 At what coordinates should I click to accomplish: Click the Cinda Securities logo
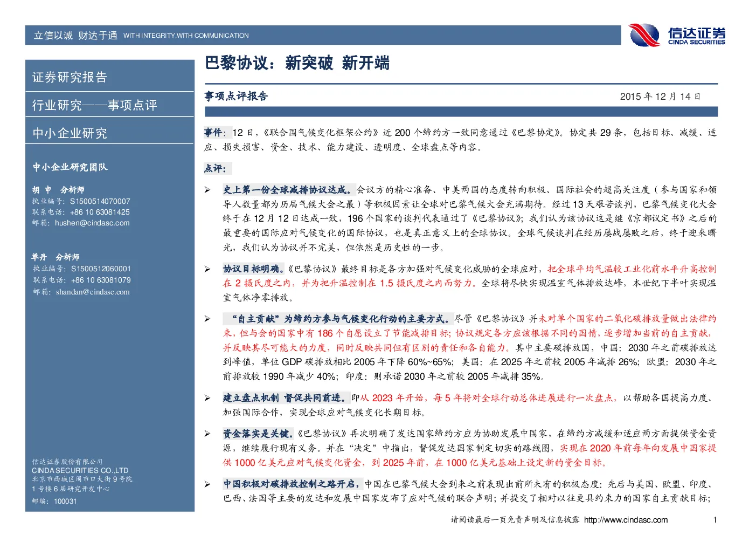[x=677, y=36]
